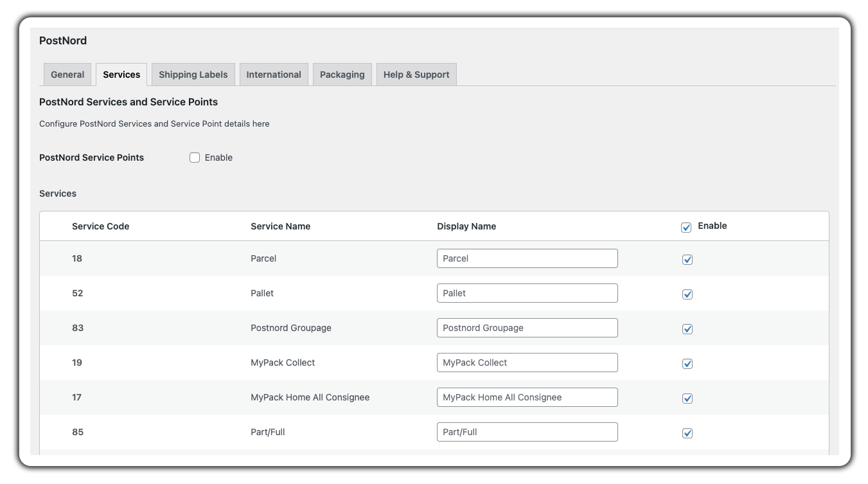The image size is (868, 484).
Task: Click the PostNord Service Points label
Action: [91, 157]
